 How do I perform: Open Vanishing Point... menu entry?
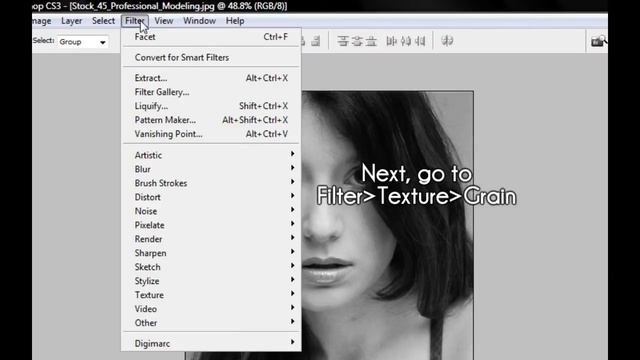(x=211, y=134)
